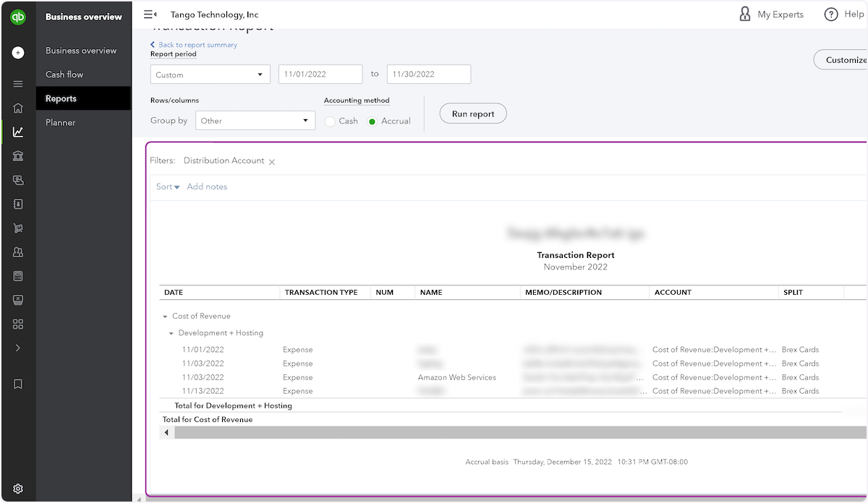Open the monitor icon below the calculator

coord(18,300)
